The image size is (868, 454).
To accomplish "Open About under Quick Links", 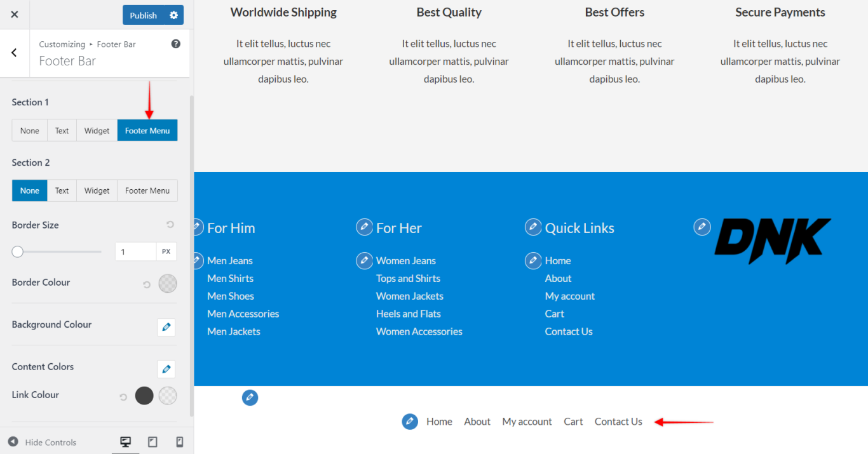I will coord(558,278).
